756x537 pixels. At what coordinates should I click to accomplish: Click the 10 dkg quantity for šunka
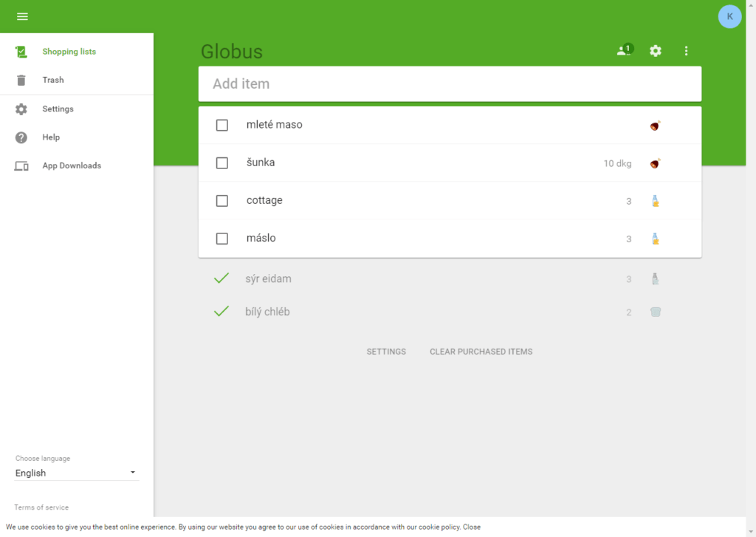617,163
